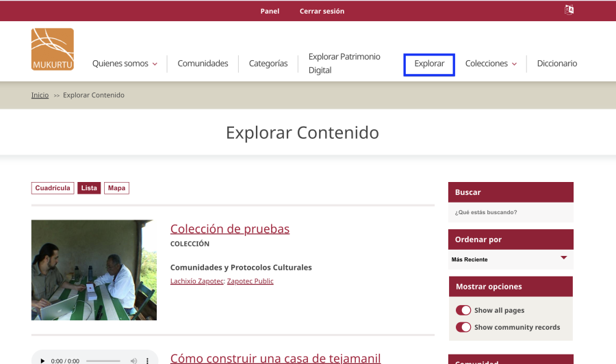Image resolution: width=616 pixels, height=364 pixels.
Task: Click the search field ¿Qué estás buscando?
Action: pos(511,212)
